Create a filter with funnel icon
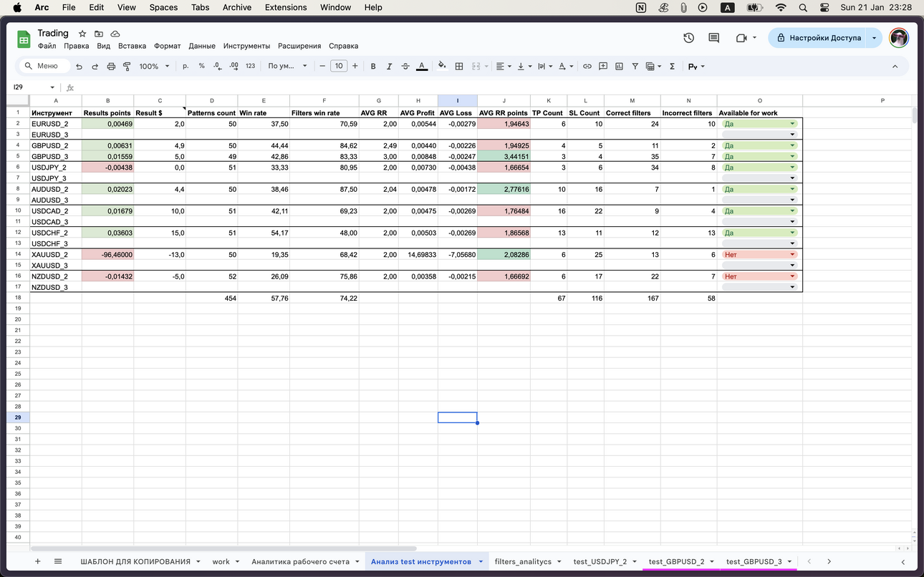The width and height of the screenshot is (924, 577). click(x=635, y=66)
